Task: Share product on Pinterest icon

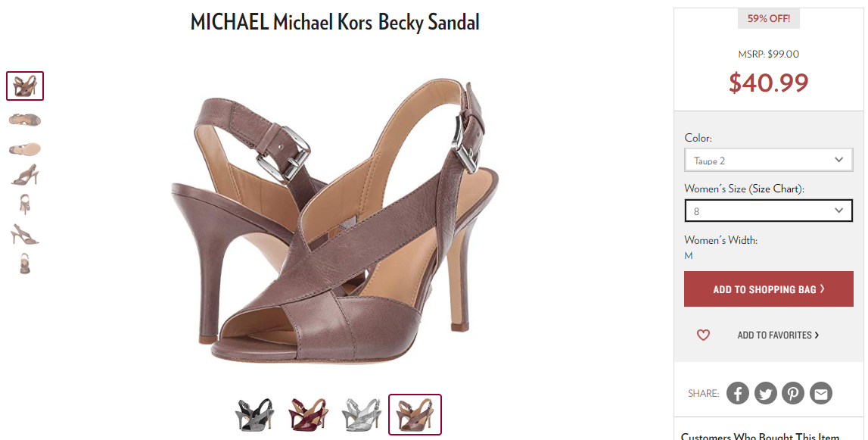Action: tap(793, 393)
